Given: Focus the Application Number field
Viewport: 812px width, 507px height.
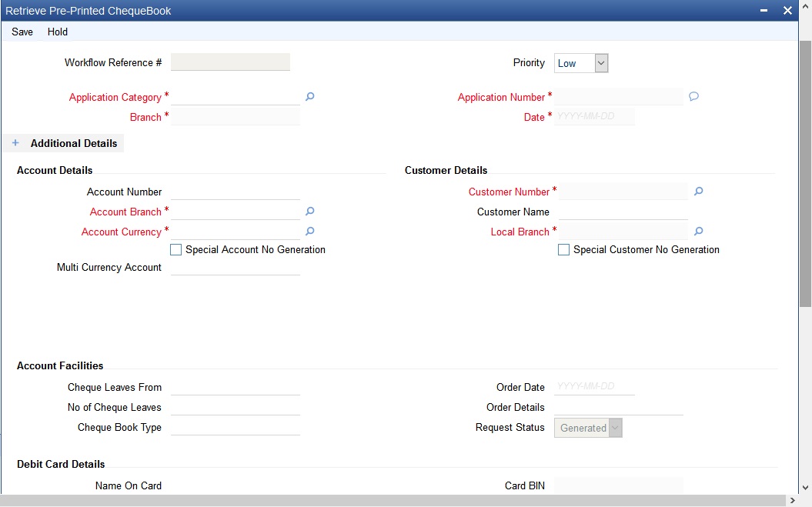Looking at the screenshot, I should (619, 97).
